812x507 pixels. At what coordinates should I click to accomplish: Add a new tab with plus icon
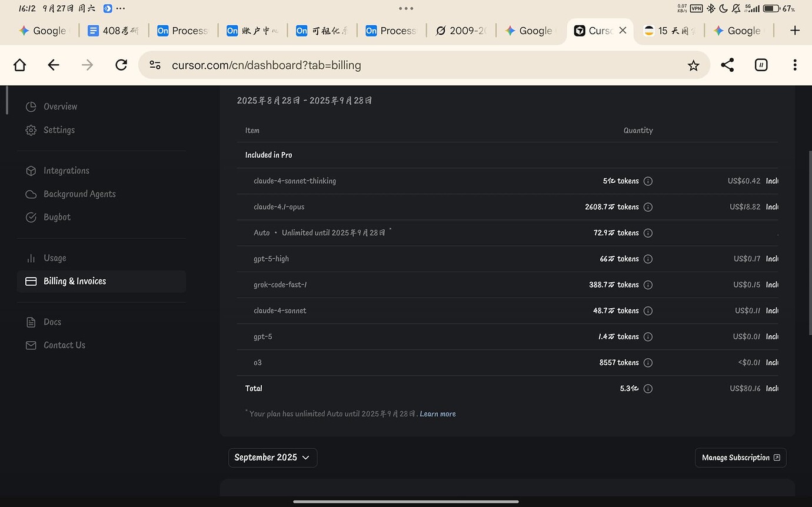click(x=795, y=31)
